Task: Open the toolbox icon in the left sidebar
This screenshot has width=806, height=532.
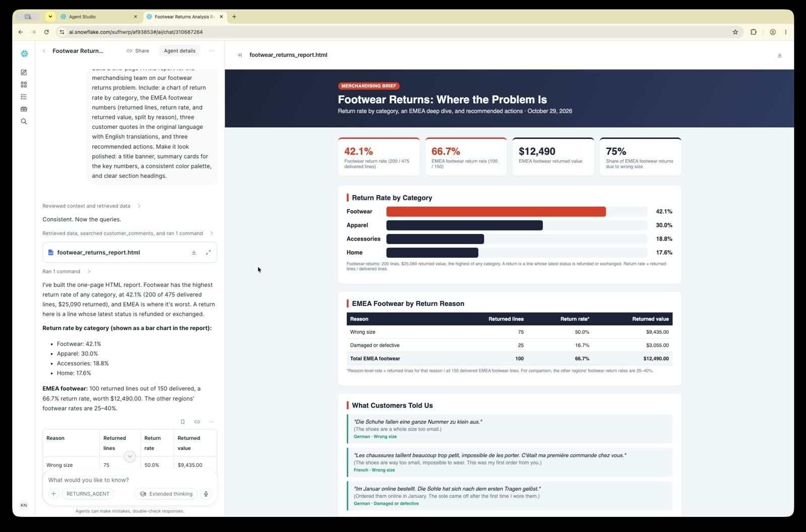Action: (24, 109)
